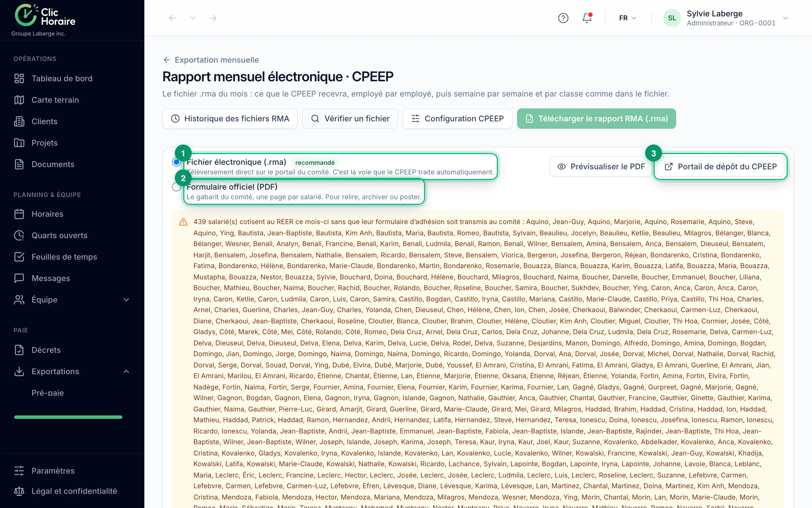Click Historique des fichiers RMA button
This screenshot has height=508, width=812.
[230, 119]
